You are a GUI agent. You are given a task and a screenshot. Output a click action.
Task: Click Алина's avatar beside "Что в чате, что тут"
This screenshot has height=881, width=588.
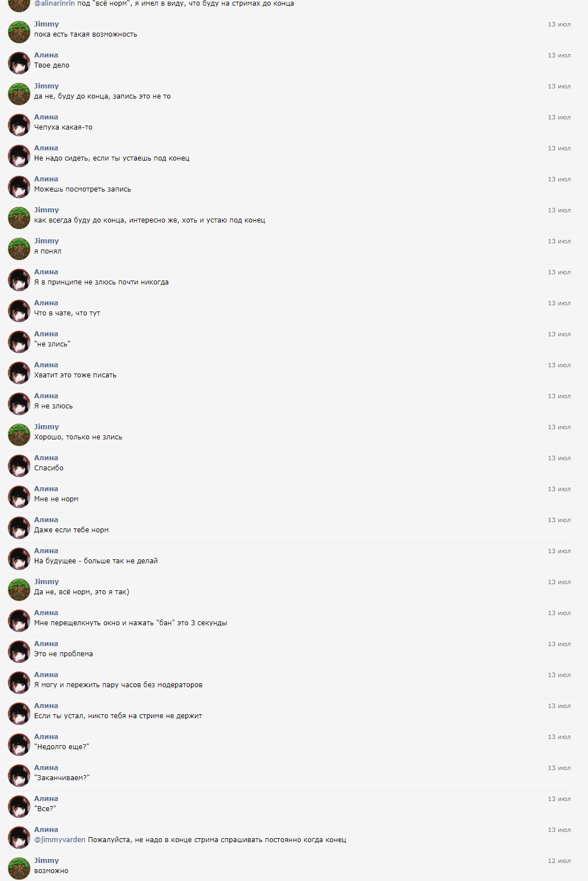pyautogui.click(x=19, y=311)
